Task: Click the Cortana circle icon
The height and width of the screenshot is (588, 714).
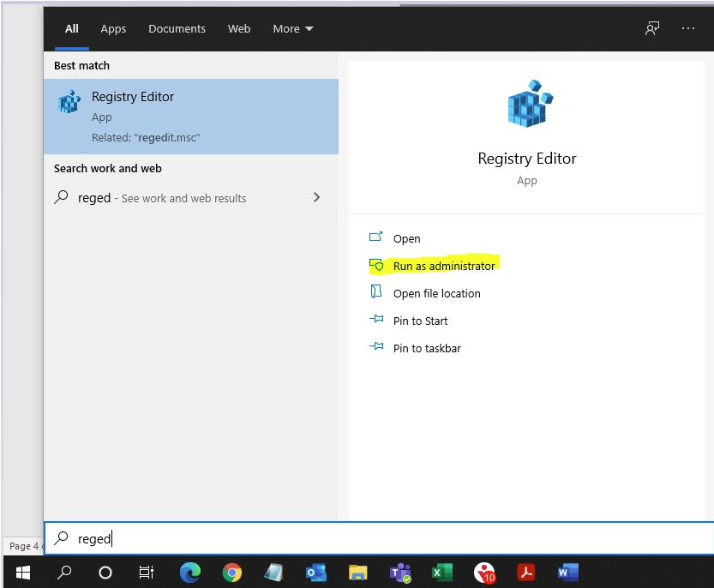Action: (105, 572)
